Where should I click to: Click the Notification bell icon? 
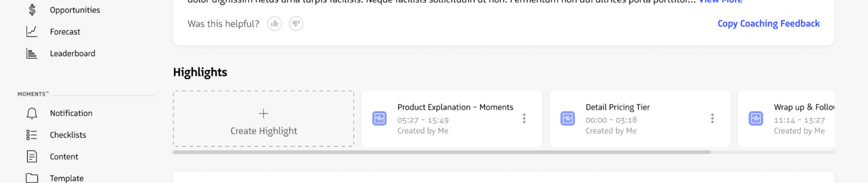click(x=32, y=113)
